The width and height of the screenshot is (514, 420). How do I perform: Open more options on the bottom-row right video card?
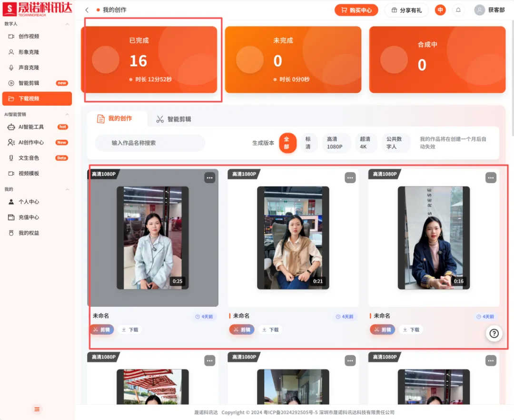(x=491, y=361)
